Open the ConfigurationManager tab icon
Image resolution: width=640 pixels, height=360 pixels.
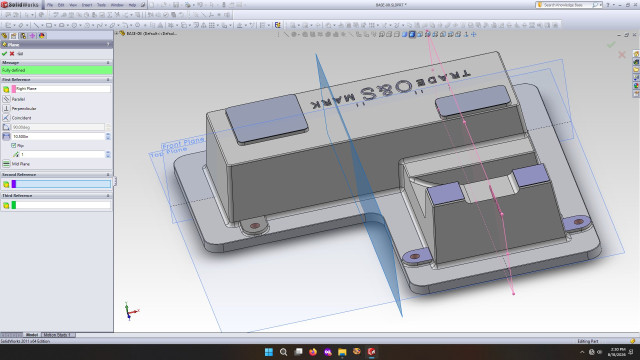tap(23, 36)
